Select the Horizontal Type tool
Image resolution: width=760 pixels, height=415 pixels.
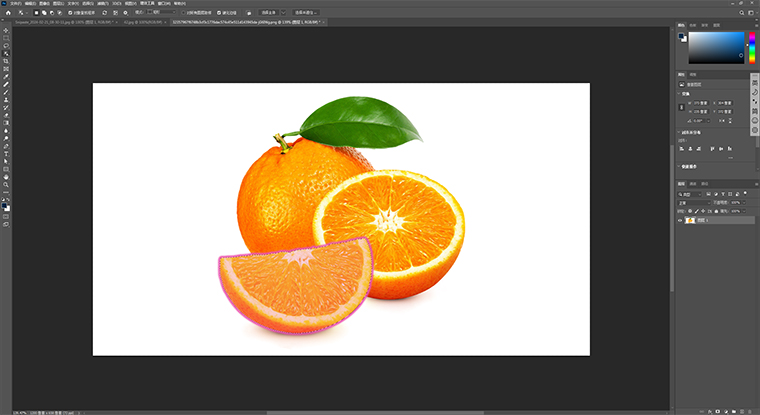pyautogui.click(x=6, y=152)
